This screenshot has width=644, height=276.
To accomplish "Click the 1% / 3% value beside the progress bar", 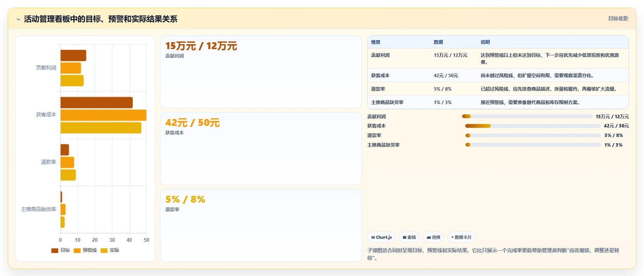I will (613, 145).
